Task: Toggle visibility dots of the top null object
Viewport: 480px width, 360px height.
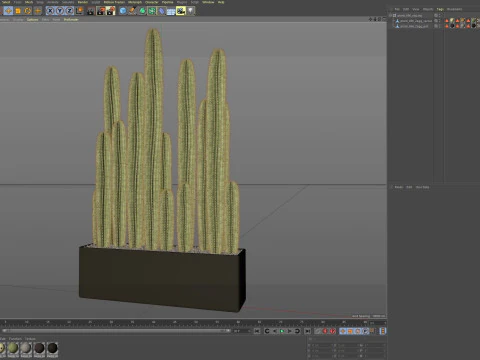Action: pos(440,15)
